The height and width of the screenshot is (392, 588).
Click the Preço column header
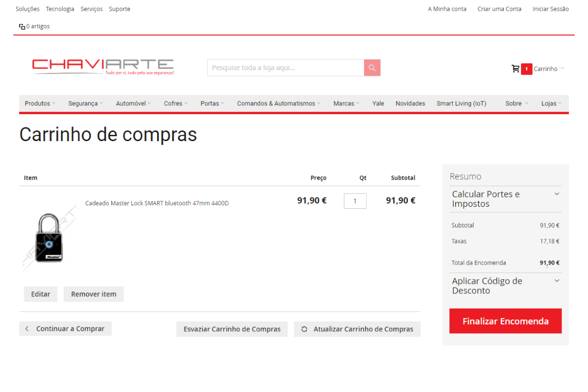tap(318, 178)
